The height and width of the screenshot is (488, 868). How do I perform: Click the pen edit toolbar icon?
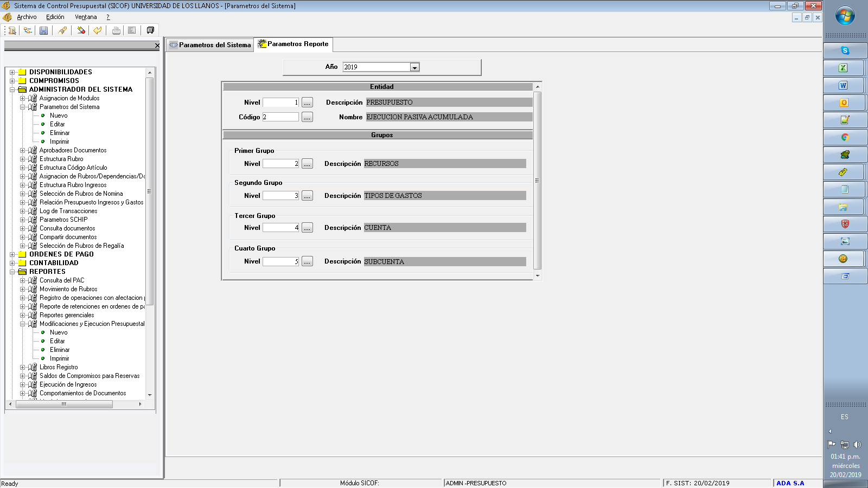tap(62, 30)
